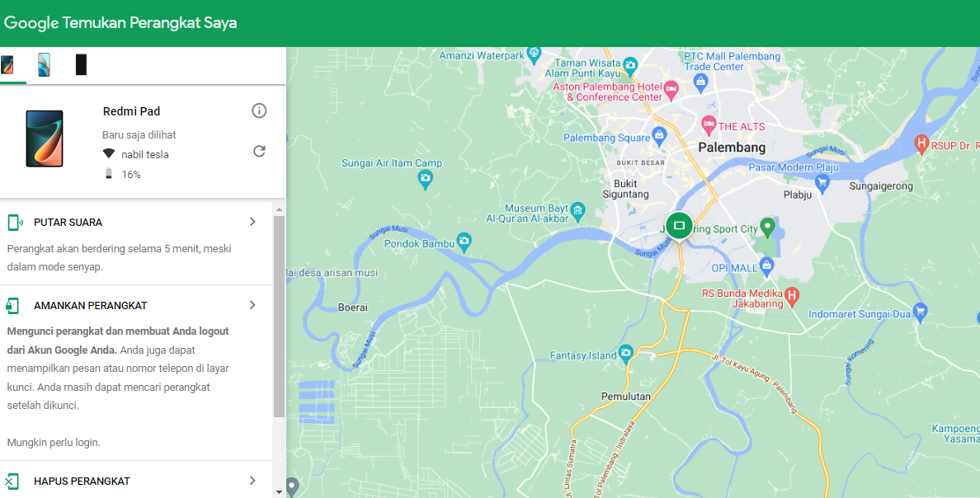Click the sidebar vertical scrollbar thumb

[x=280, y=317]
